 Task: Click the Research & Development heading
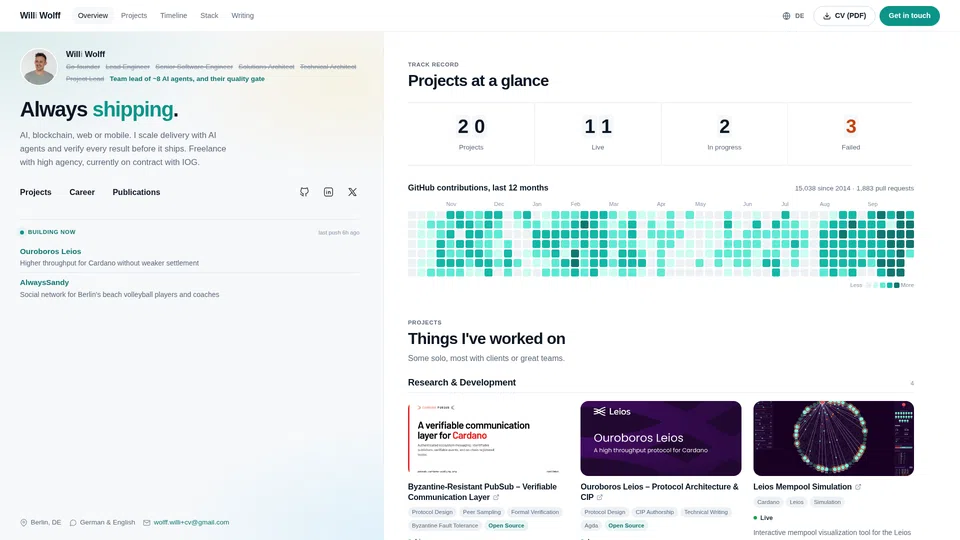[462, 383]
